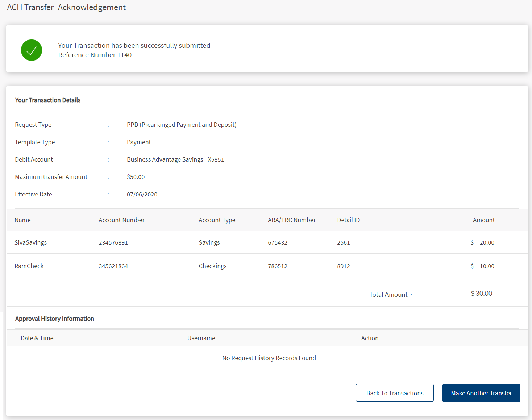Click the Username column header

(201, 338)
